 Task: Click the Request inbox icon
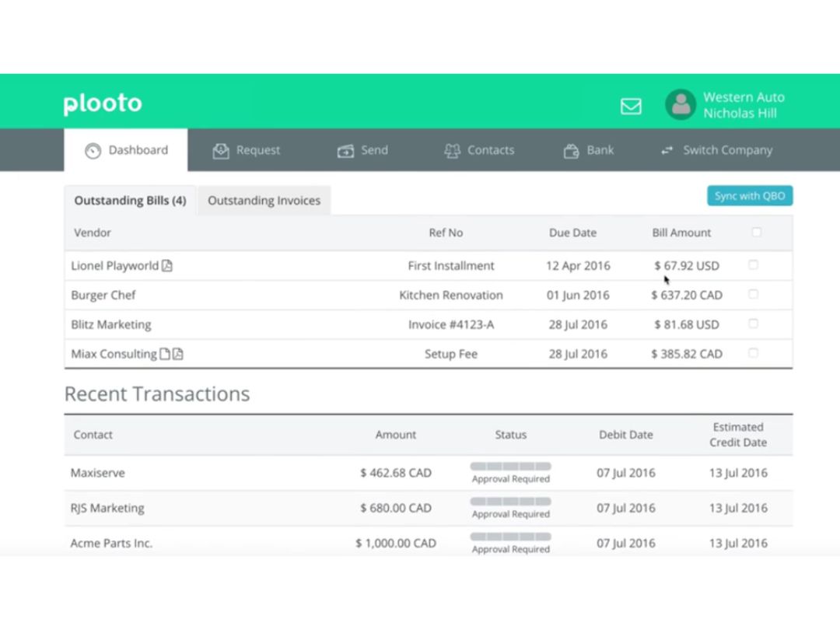tap(221, 151)
